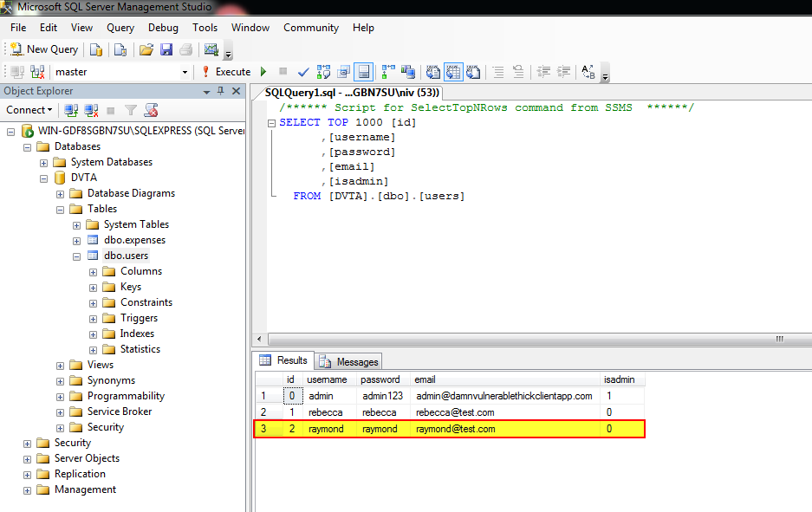
Task: Toggle auto-hide pin on Object Explorer
Action: pos(221,91)
